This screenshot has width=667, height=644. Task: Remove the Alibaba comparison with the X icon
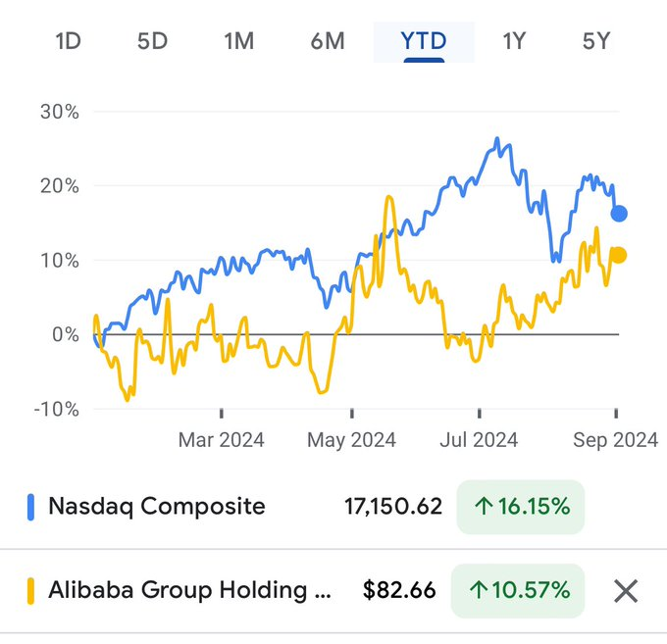[x=626, y=591]
